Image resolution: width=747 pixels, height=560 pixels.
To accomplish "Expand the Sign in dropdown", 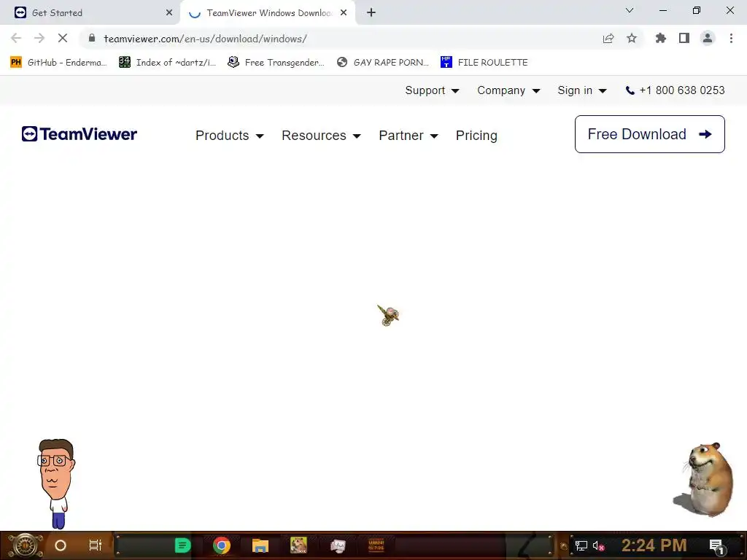I will pos(582,90).
